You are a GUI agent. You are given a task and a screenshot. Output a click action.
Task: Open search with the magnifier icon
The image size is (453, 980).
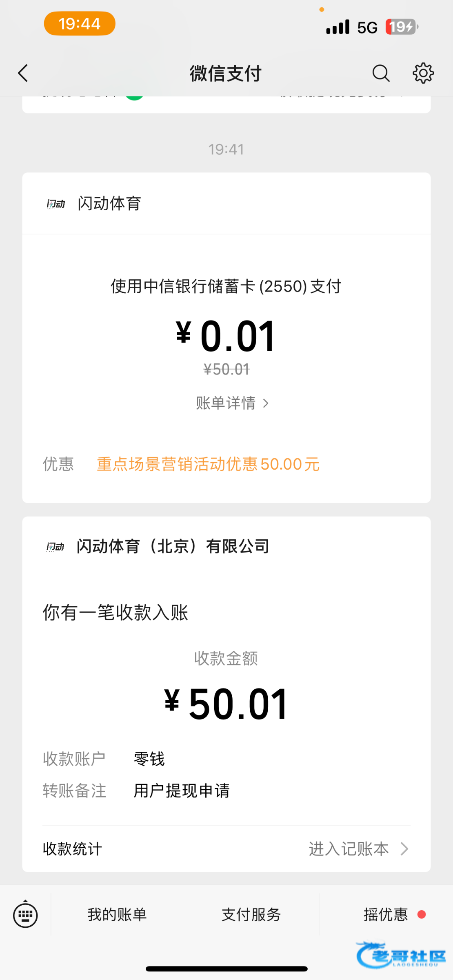tap(381, 73)
